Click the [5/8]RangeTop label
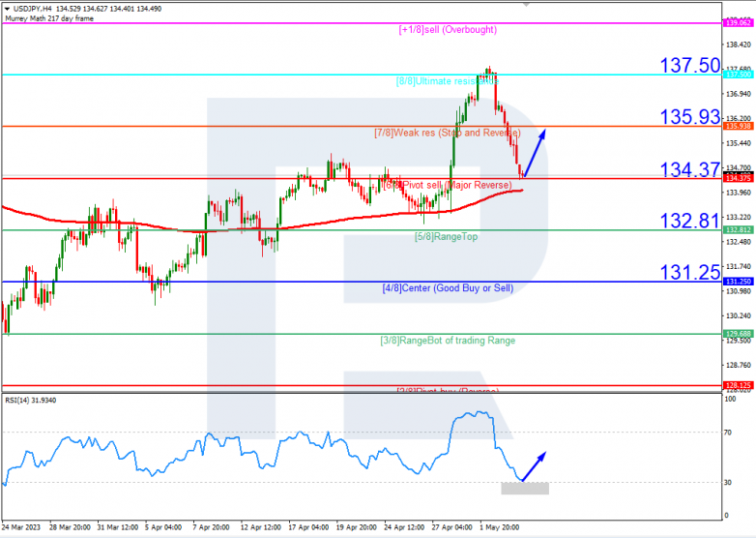Screen dimensions: 756x538 (x=446, y=236)
